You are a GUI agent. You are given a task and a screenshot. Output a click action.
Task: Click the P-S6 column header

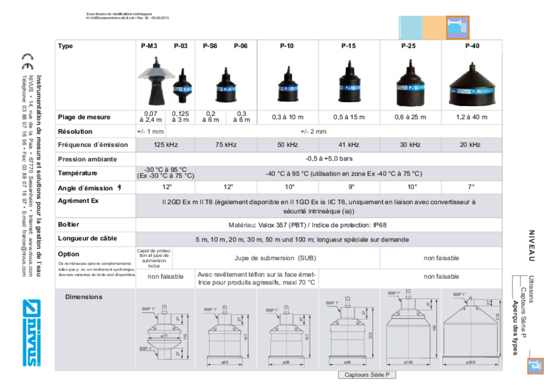point(210,46)
